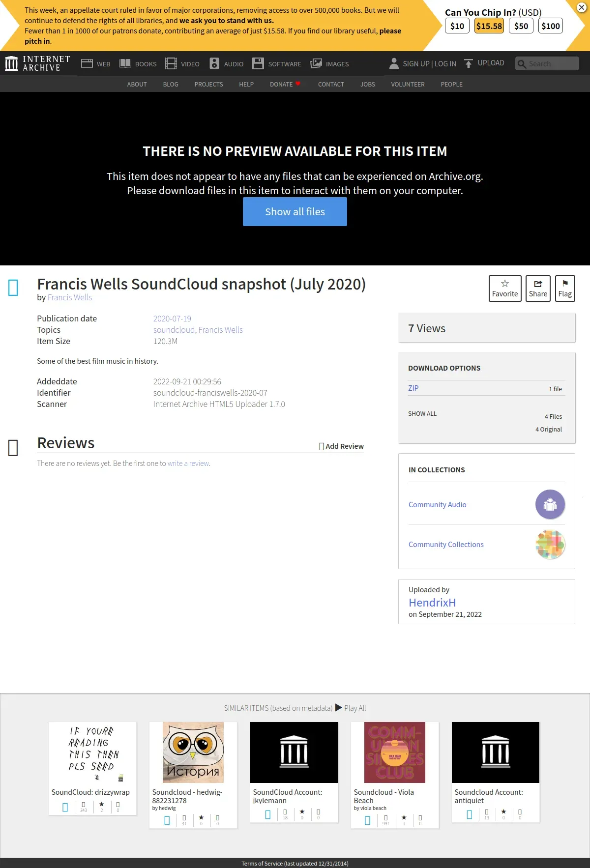
Task: Open the Images section icon
Action: tap(316, 63)
